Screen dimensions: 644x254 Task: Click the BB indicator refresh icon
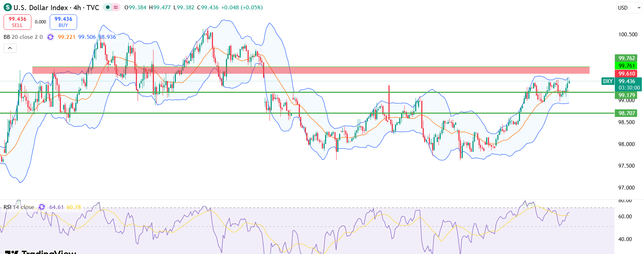click(50, 37)
